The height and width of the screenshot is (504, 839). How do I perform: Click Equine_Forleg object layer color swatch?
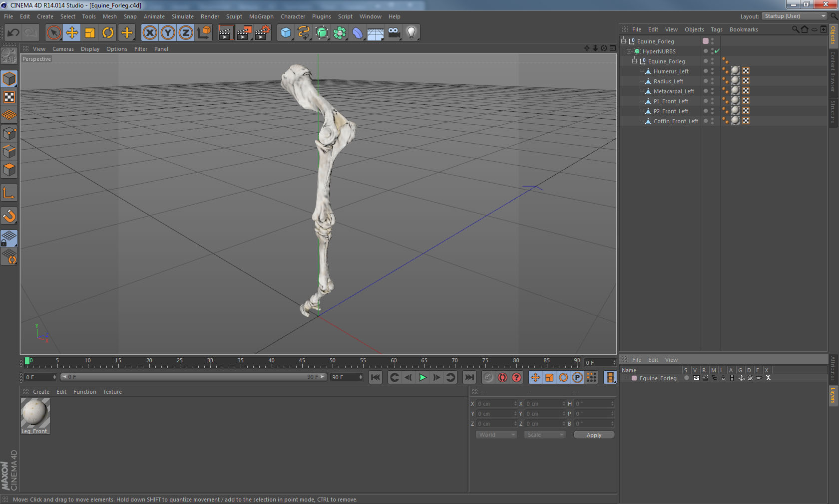(x=706, y=41)
